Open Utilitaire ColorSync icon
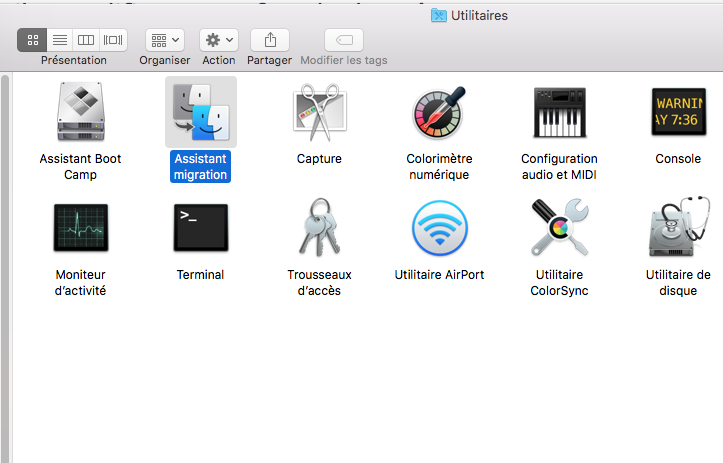723x463 pixels. point(559,228)
